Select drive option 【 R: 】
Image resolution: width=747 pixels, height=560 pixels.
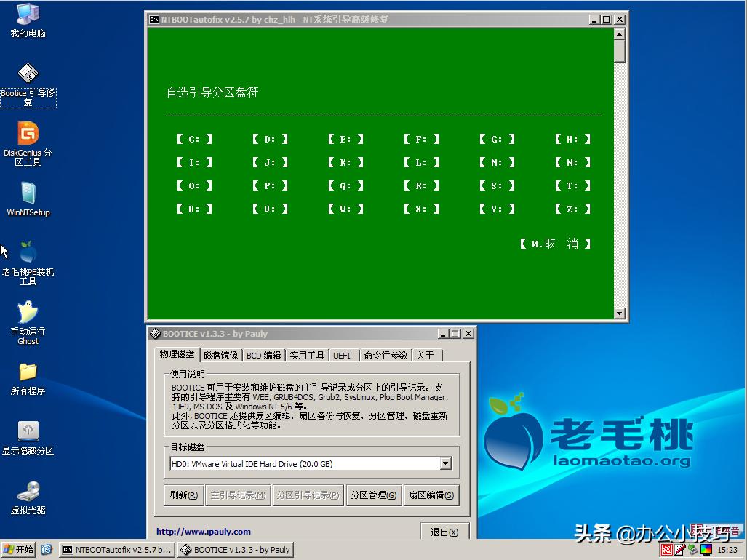click(421, 185)
